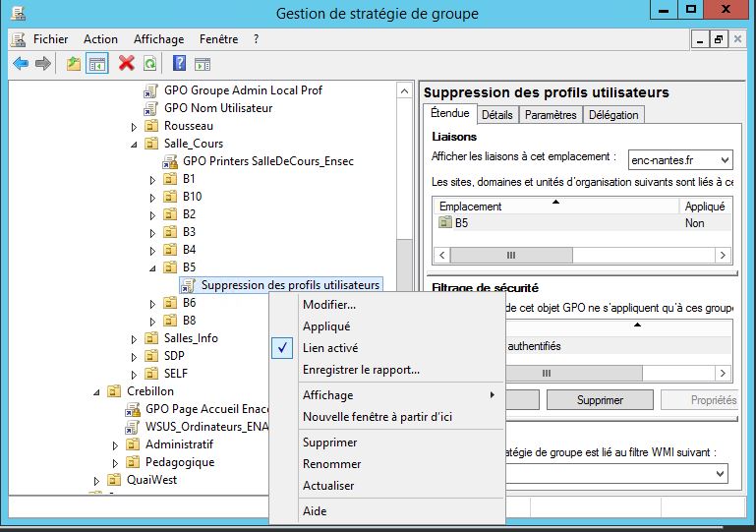Click the Supprimer button under security filtering

(600, 400)
